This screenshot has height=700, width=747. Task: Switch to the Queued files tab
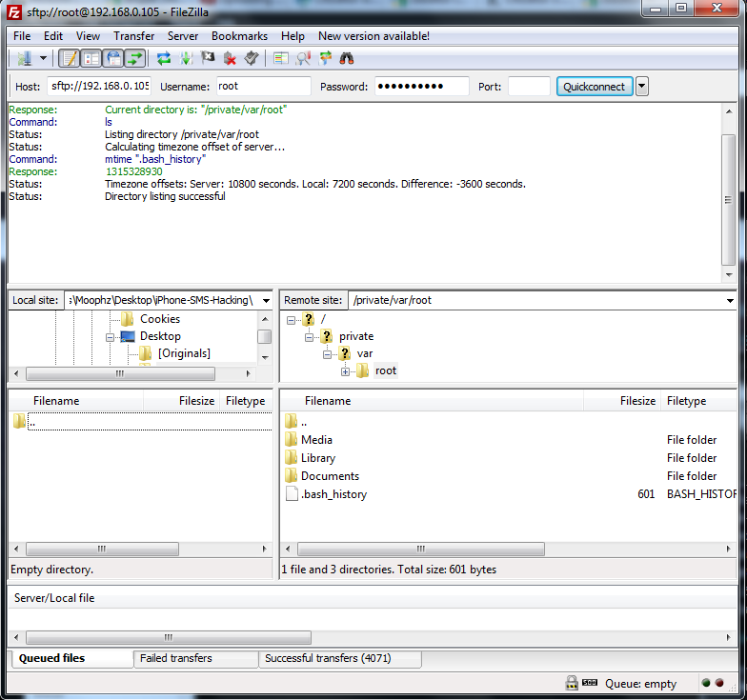71,659
